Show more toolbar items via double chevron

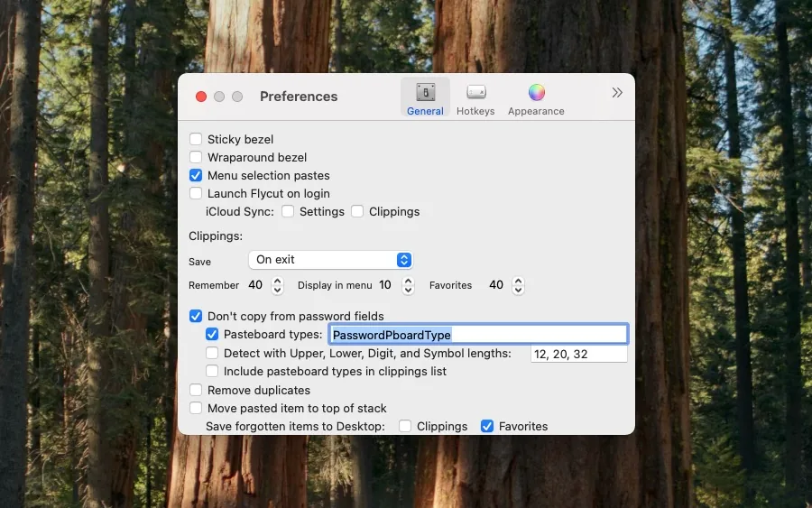click(x=617, y=93)
